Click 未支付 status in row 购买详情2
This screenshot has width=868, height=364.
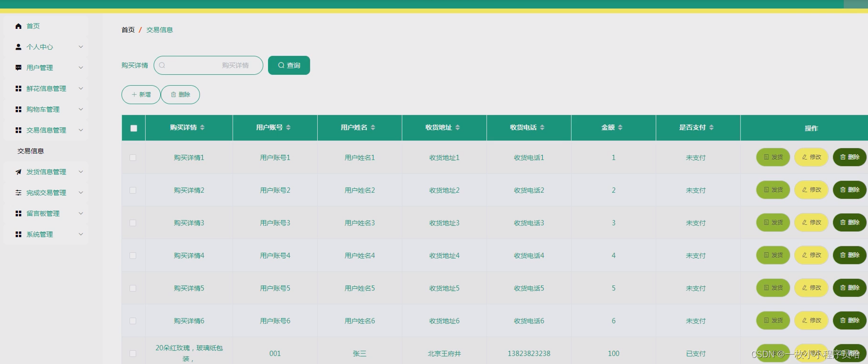point(696,190)
